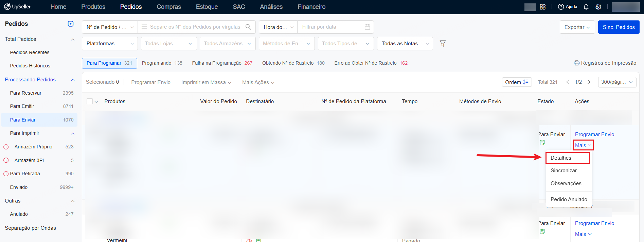Screen dimensions: 644x242
Task: Open the Produtos menu
Action: [x=93, y=7]
